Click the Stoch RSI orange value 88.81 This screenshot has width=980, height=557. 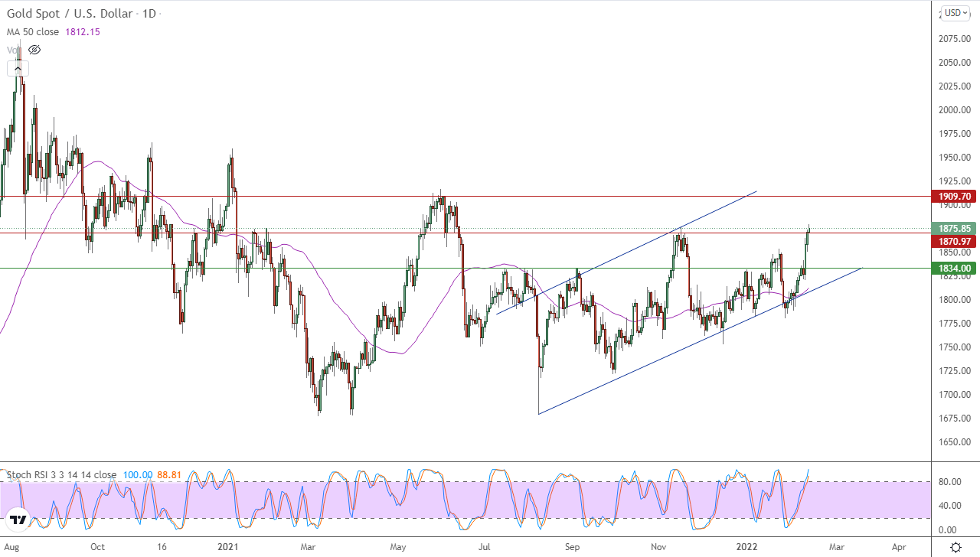(168, 475)
